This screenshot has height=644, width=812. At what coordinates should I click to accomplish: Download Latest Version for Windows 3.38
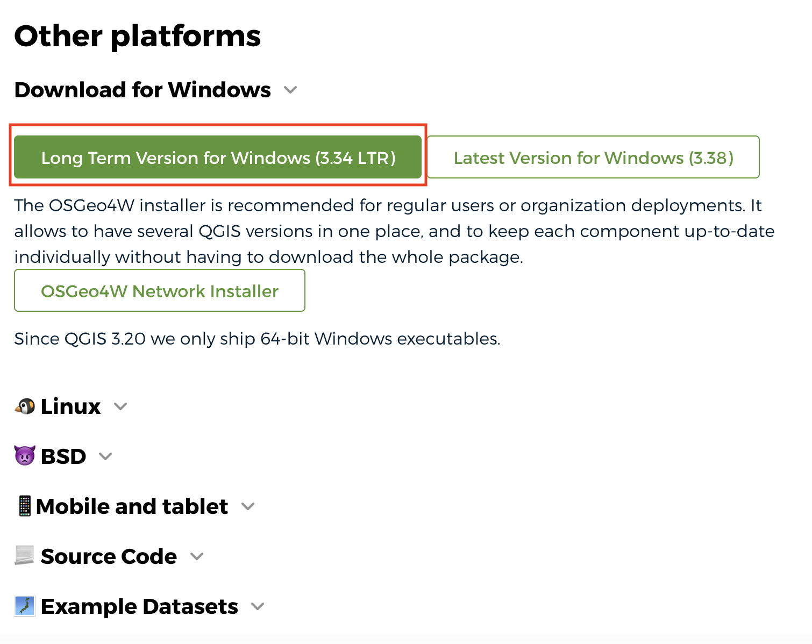pyautogui.click(x=593, y=158)
